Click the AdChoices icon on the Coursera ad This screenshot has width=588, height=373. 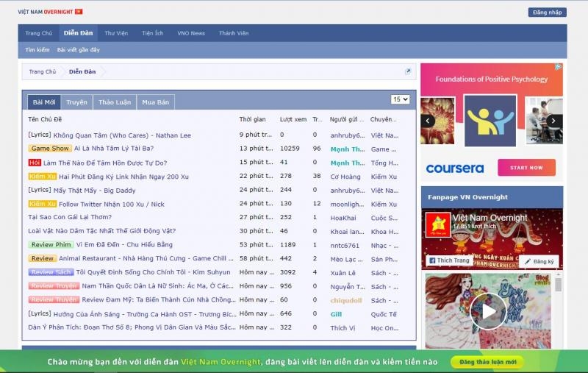click(x=559, y=67)
